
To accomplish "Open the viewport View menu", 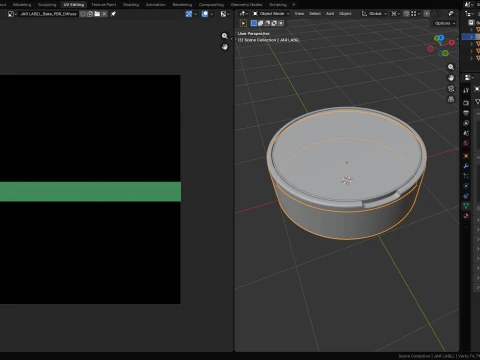I will click(299, 14).
